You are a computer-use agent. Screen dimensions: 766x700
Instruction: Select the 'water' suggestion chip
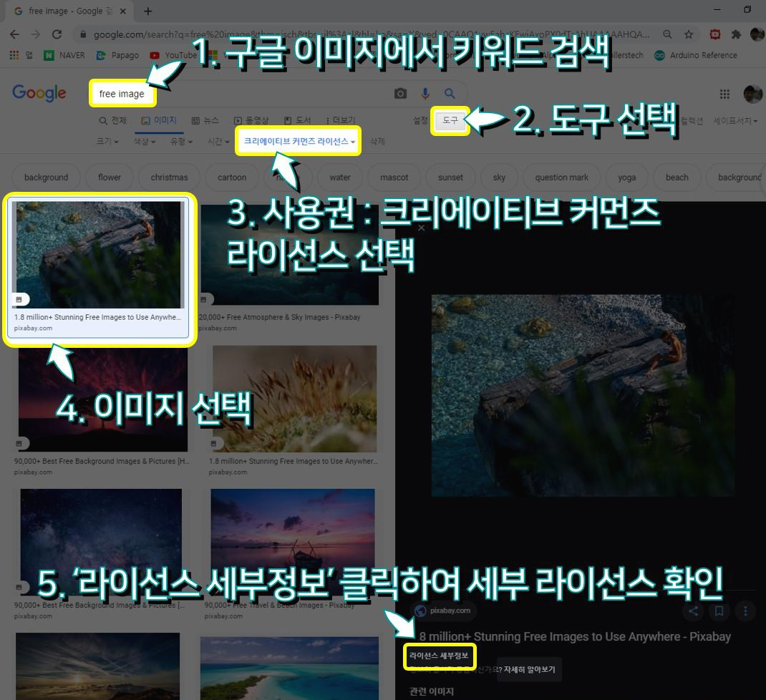(x=339, y=178)
